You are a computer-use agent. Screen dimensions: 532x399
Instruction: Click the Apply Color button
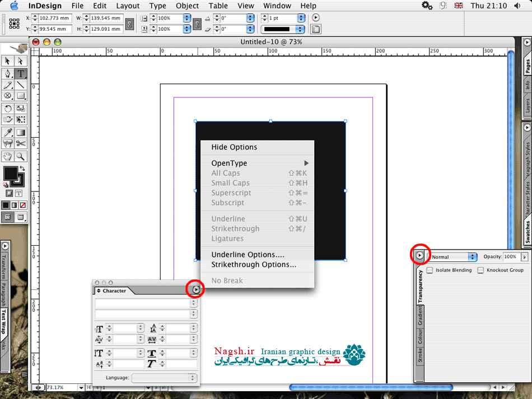(x=6, y=205)
